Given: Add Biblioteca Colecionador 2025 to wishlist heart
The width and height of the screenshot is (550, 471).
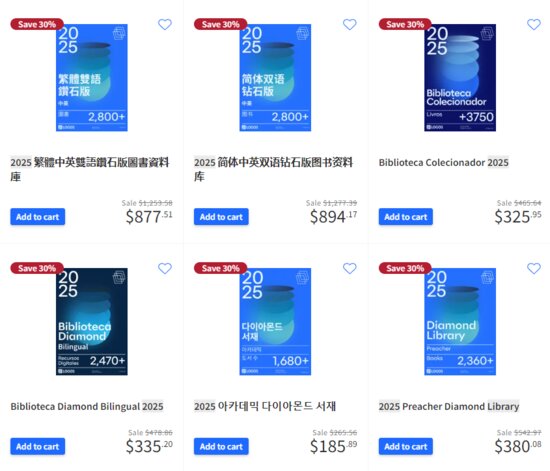Looking at the screenshot, I should point(534,24).
